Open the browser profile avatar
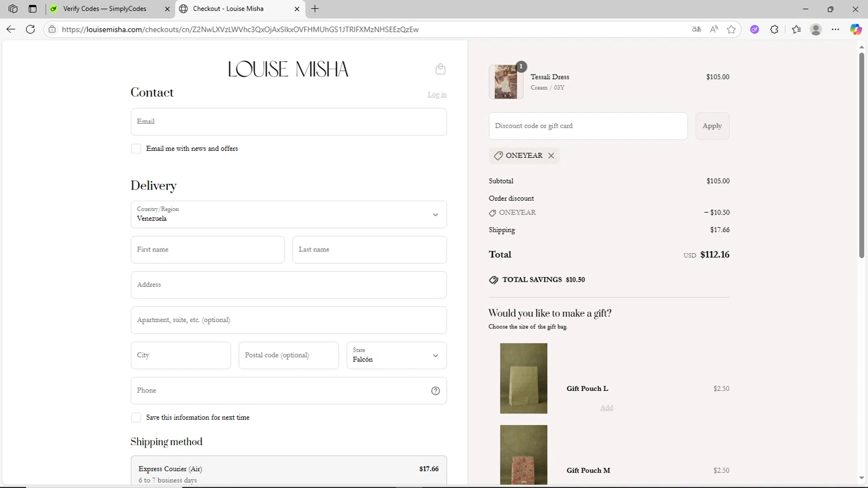This screenshot has width=868, height=488. coord(816,29)
